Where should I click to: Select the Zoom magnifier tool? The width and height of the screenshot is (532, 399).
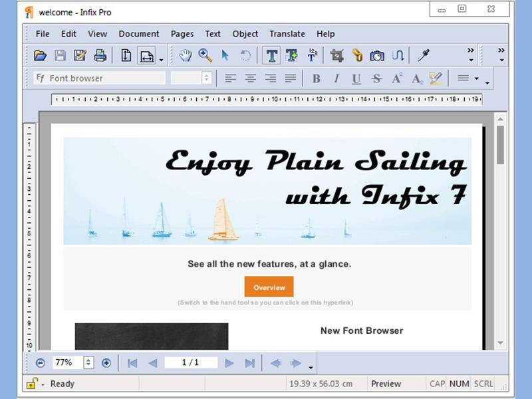pos(205,55)
